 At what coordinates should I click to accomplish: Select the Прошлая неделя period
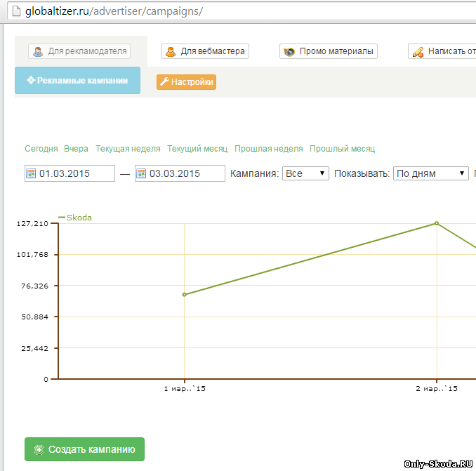pos(269,149)
